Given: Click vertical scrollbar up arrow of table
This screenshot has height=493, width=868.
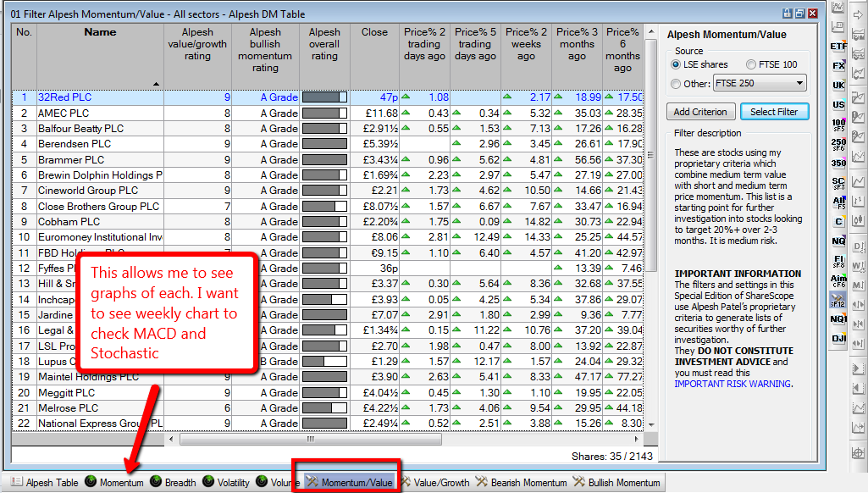Looking at the screenshot, I should (651, 32).
